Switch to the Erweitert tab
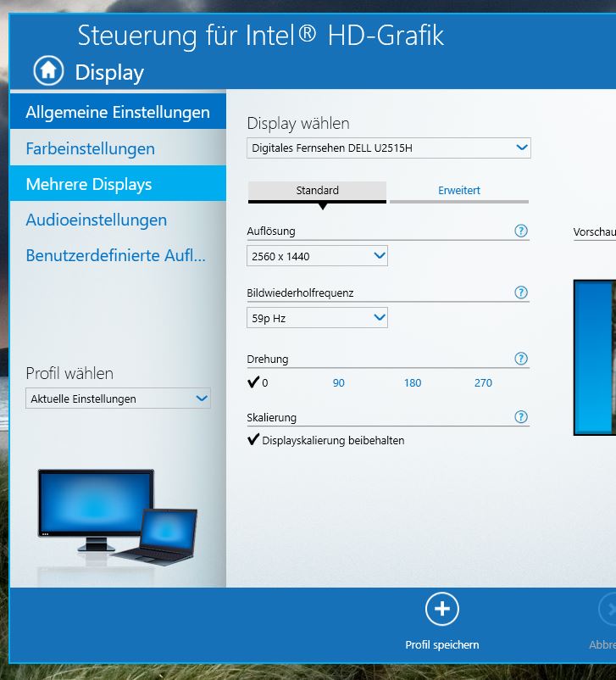The image size is (616, 680). point(459,191)
